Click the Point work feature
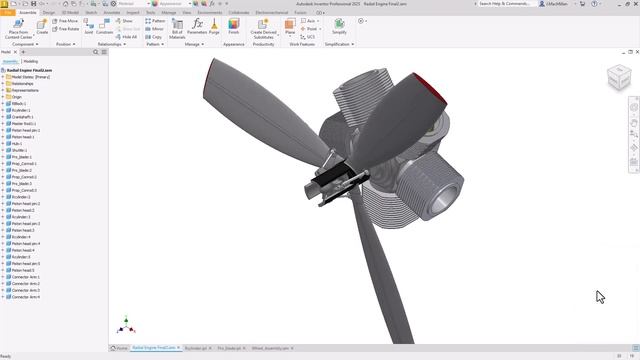640x360 pixels. 309,29
